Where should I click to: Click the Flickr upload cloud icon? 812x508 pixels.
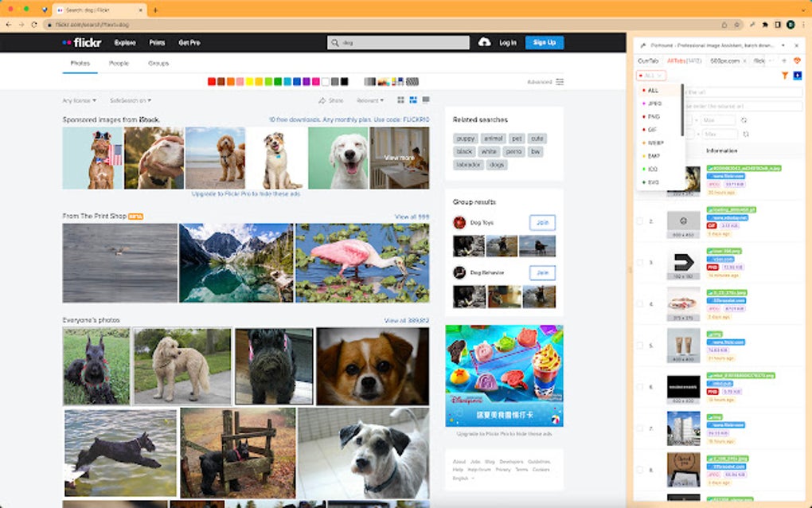(x=486, y=42)
